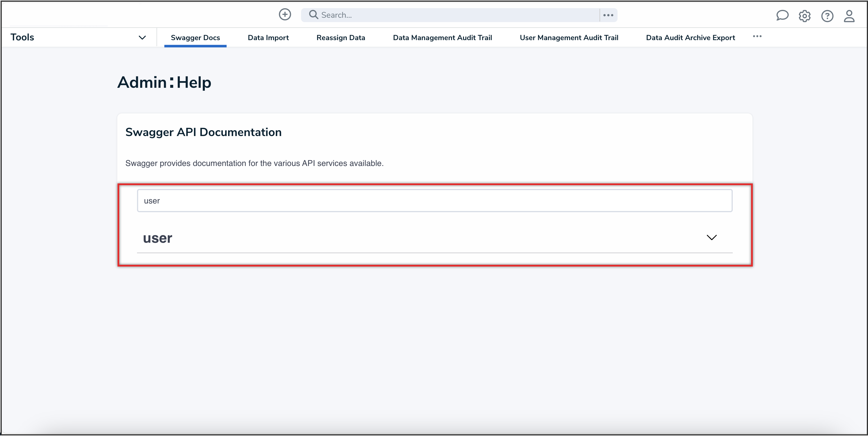The height and width of the screenshot is (436, 868).
Task: Switch to the Data Import tab
Action: 268,37
